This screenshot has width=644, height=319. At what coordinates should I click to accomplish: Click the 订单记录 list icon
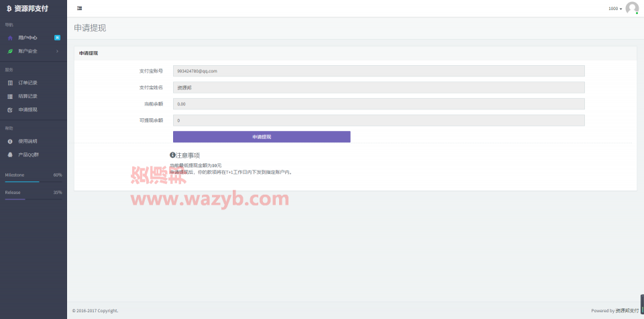click(10, 83)
